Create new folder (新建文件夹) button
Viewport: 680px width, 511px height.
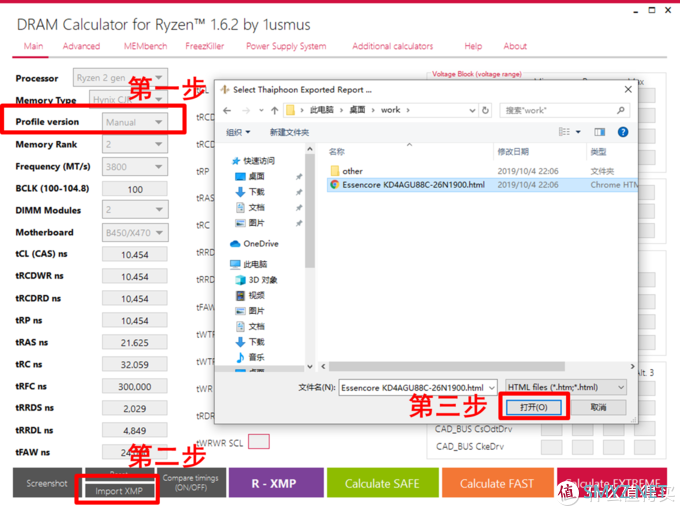290,132
